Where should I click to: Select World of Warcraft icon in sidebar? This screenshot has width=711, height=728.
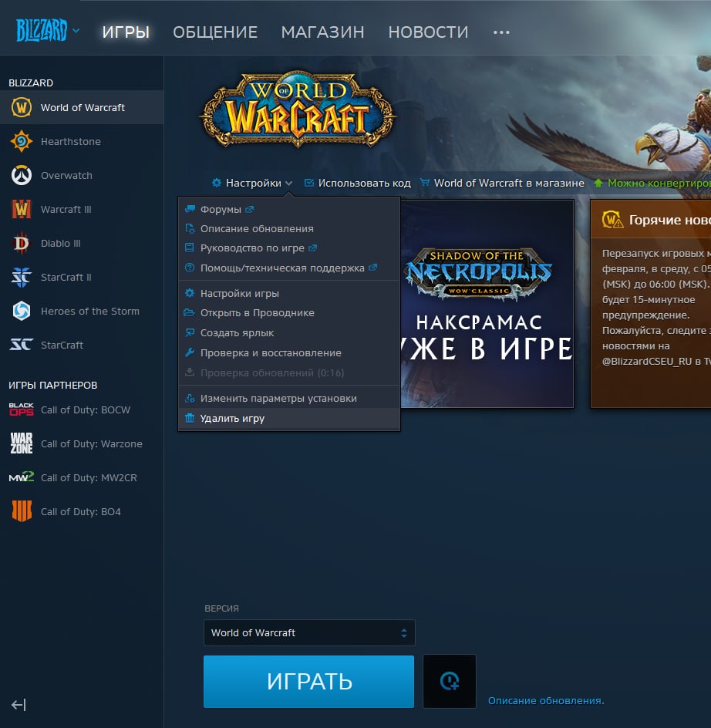point(22,107)
